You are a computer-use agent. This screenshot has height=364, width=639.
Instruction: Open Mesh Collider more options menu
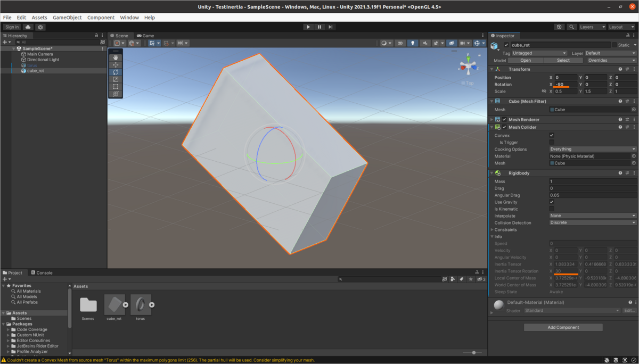pyautogui.click(x=634, y=127)
